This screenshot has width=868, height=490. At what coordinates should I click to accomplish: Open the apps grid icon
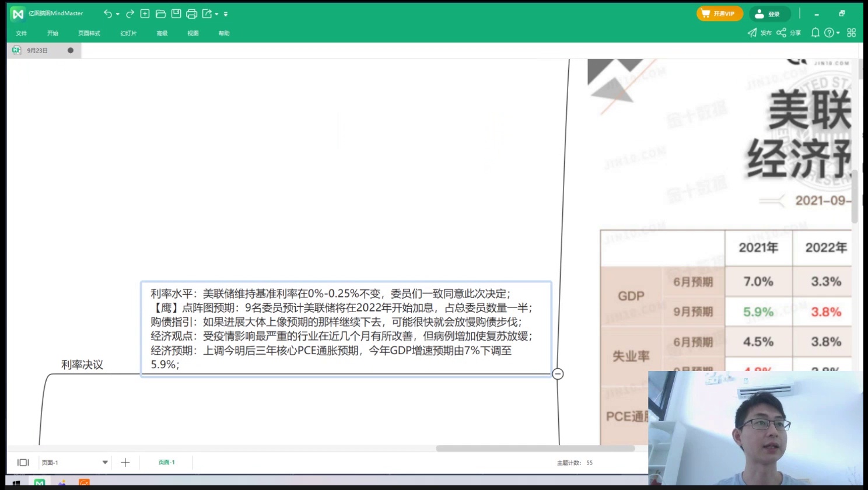point(852,33)
